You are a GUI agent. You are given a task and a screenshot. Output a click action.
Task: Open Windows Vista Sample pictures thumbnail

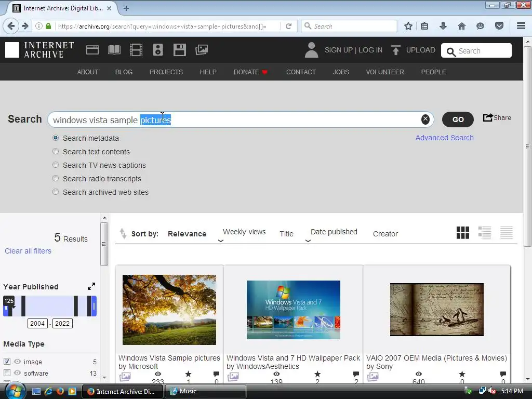click(169, 310)
